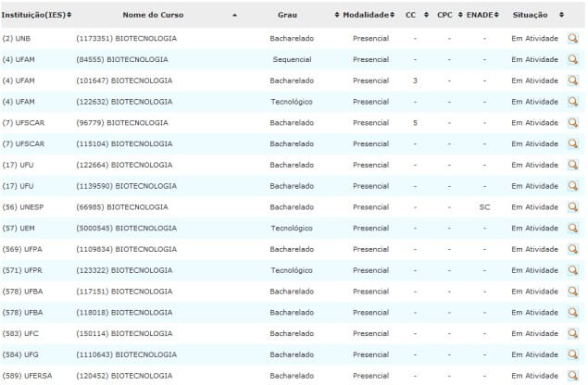Select course name (122664) BIOTECNOLOGIA
Image resolution: width=588 pixels, height=385 pixels.
click(124, 165)
